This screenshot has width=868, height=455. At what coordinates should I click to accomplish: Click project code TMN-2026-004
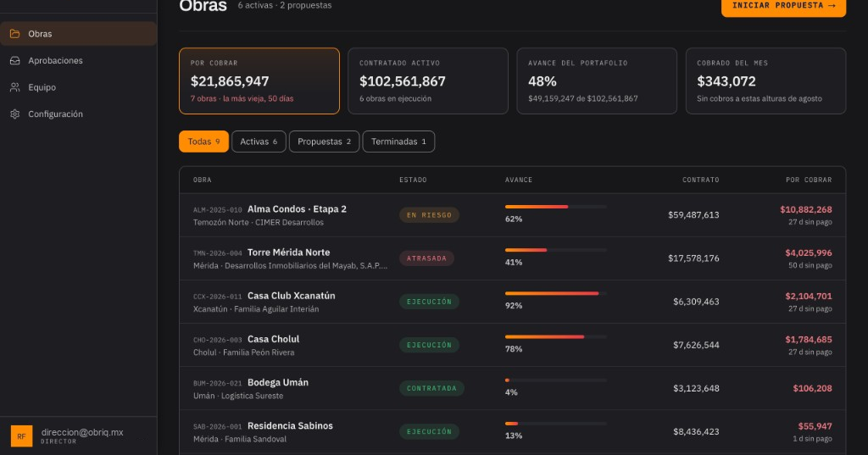[218, 253]
